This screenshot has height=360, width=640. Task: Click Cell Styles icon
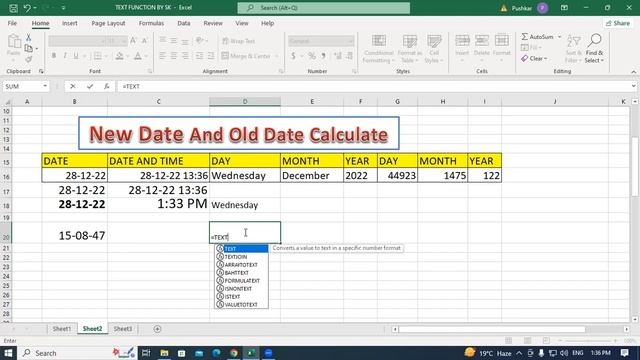click(x=434, y=41)
